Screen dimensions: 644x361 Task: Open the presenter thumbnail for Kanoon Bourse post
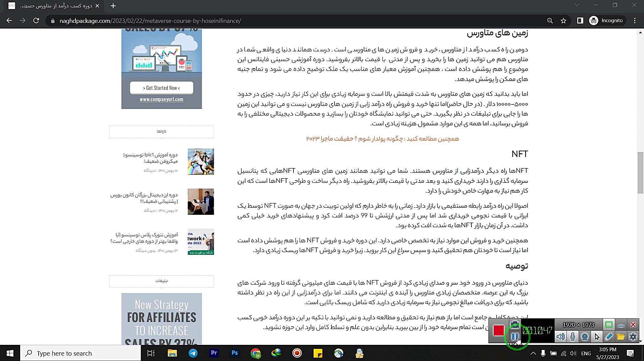click(x=201, y=202)
